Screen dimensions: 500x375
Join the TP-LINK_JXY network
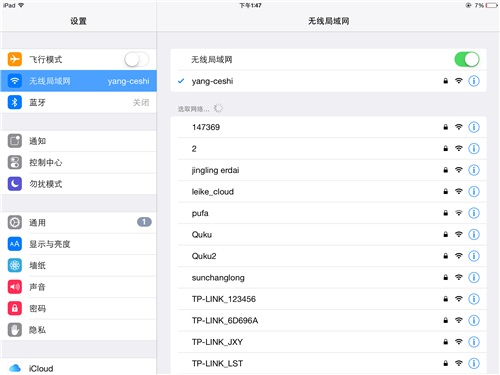coord(328,342)
